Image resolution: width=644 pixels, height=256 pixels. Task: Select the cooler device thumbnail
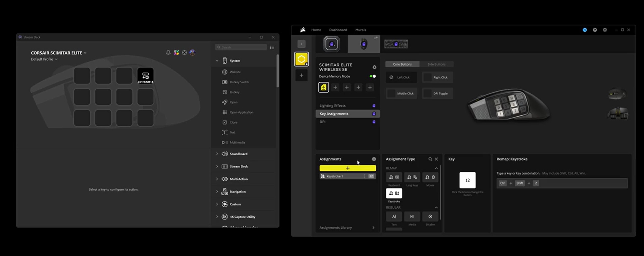point(331,44)
